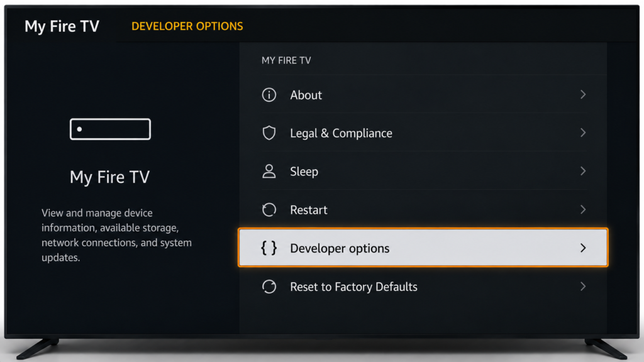Click the About info circle icon
This screenshot has height=362, width=644.
pyautogui.click(x=269, y=95)
